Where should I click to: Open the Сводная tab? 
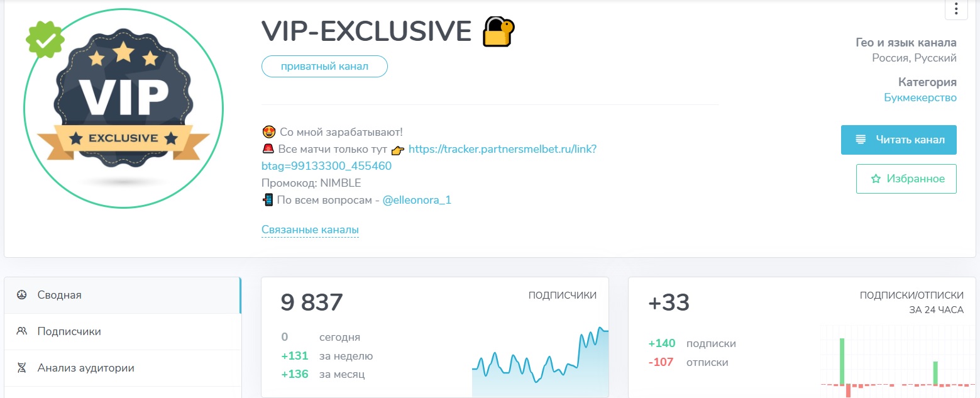coord(60,295)
